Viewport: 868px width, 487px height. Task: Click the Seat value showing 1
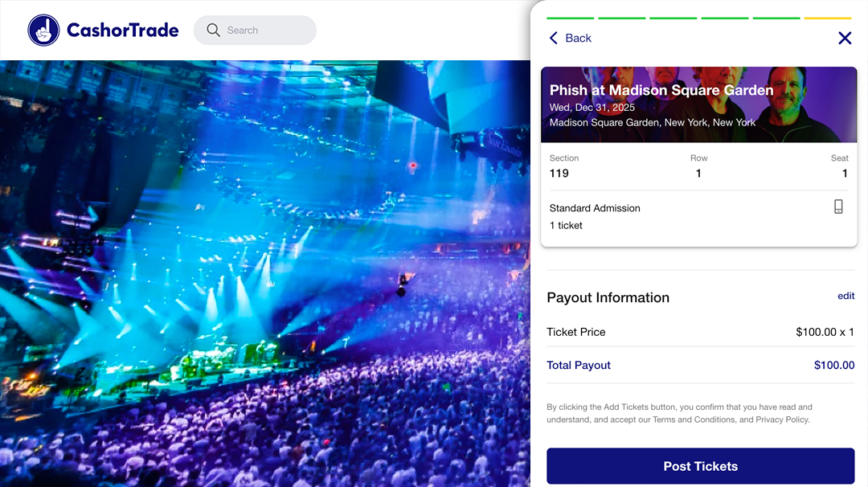pos(844,173)
